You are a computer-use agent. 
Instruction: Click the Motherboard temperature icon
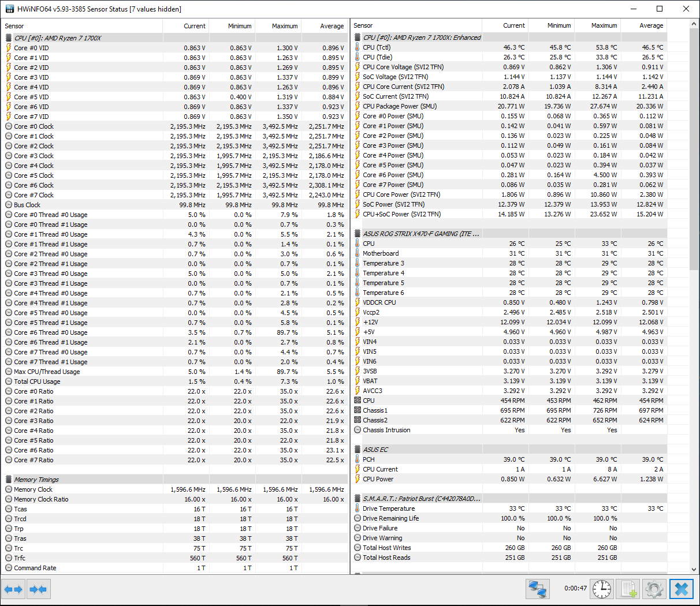(358, 253)
